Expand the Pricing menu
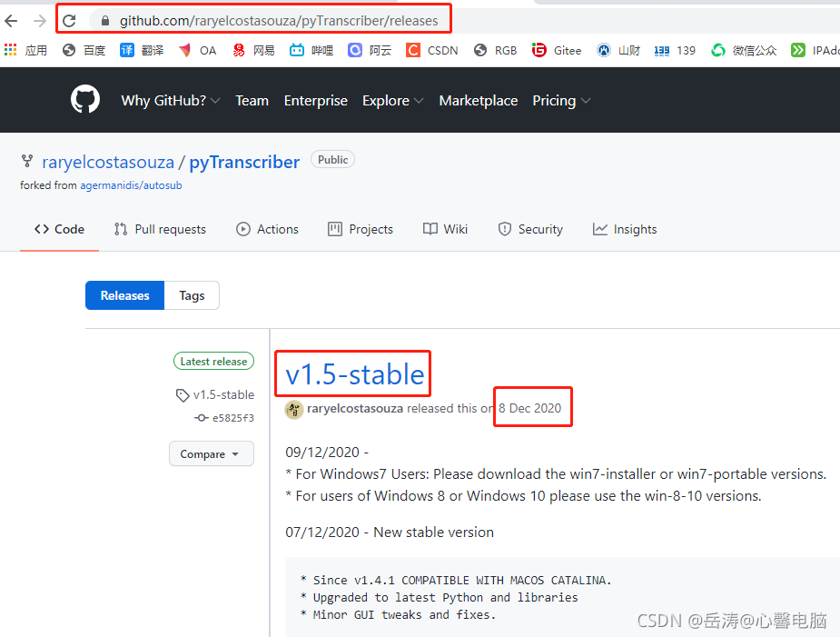The image size is (840, 637). coord(561,100)
